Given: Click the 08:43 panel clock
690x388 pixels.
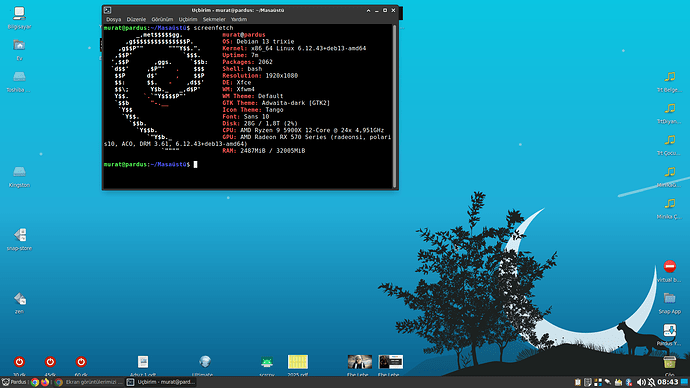Looking at the screenshot, I should pyautogui.click(x=668, y=382).
